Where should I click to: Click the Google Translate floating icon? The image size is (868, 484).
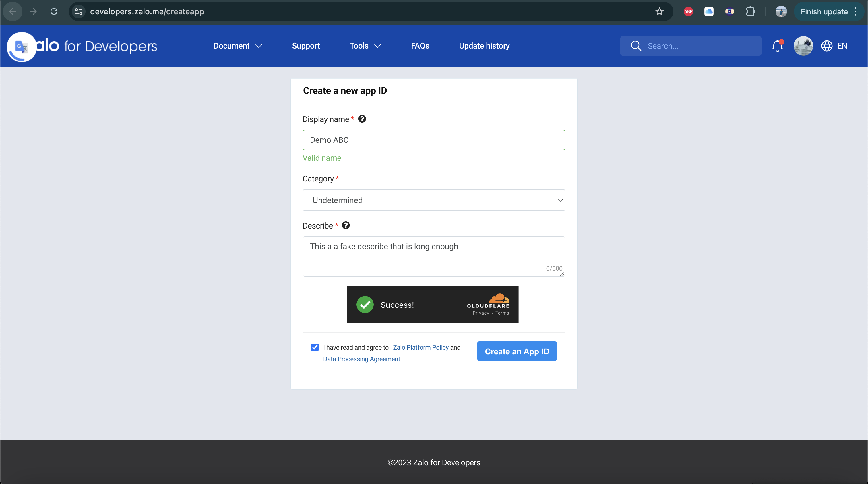pyautogui.click(x=21, y=47)
